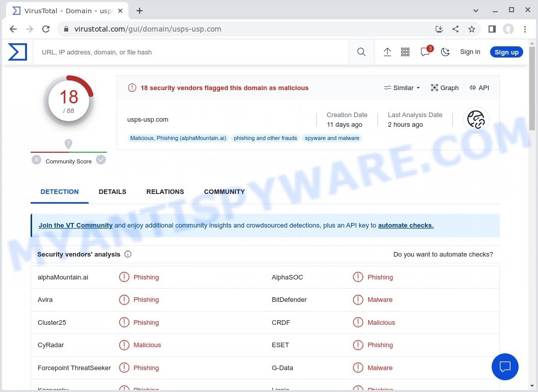View site info via the padlock icon
The image size is (538, 392).
pyautogui.click(x=66, y=29)
